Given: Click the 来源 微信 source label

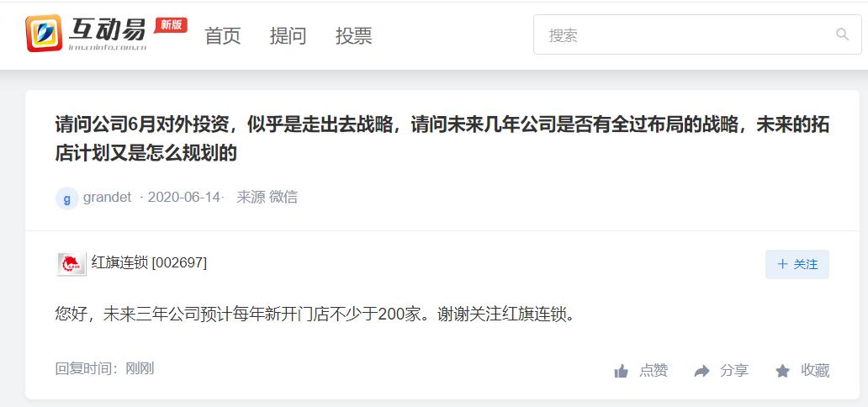Looking at the screenshot, I should pyautogui.click(x=267, y=197).
